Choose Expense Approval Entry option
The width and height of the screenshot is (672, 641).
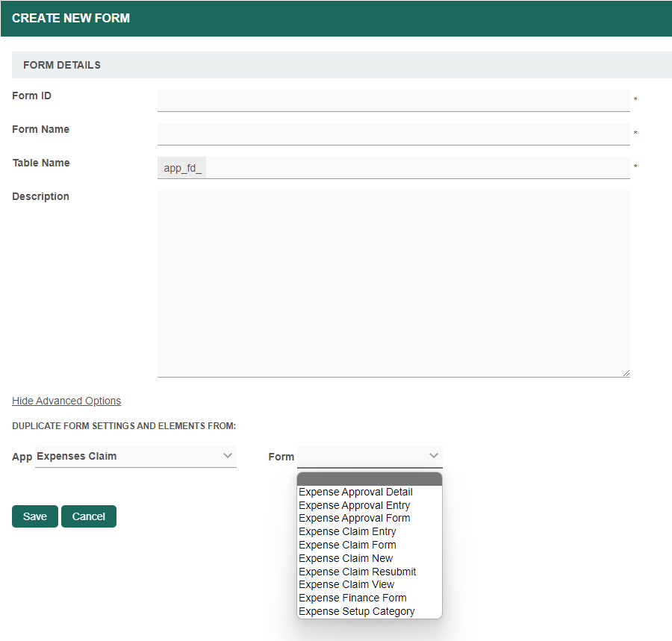click(x=354, y=505)
